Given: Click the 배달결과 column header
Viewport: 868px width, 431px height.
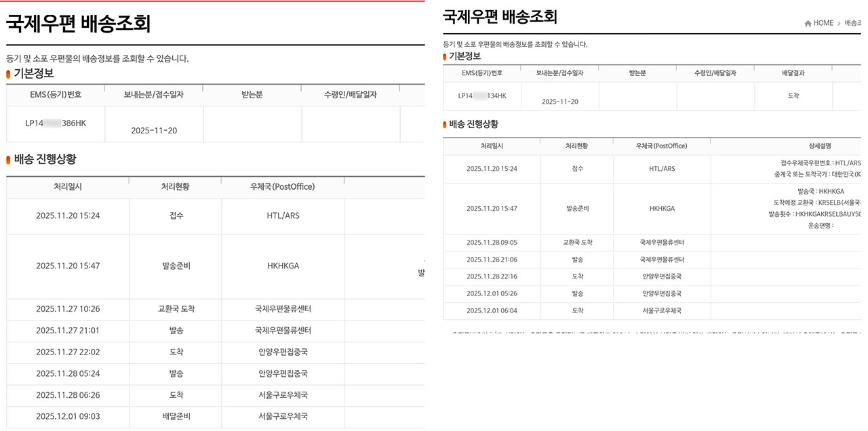Looking at the screenshot, I should click(x=793, y=73).
